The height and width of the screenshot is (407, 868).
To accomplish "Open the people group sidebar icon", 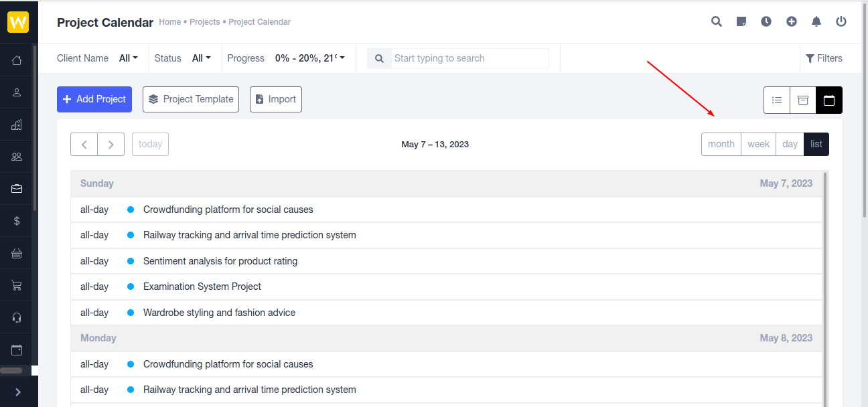I will (x=17, y=157).
